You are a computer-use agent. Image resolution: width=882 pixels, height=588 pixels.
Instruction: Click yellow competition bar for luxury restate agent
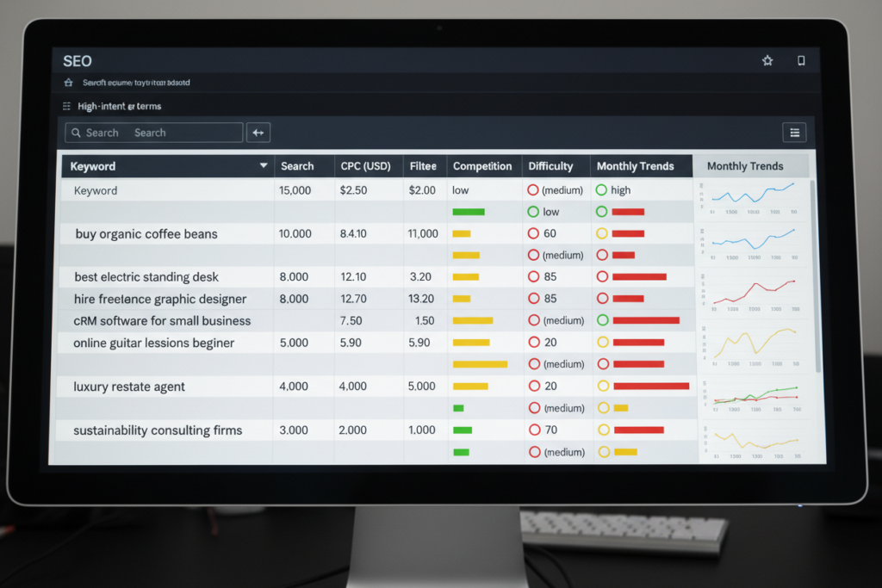pyautogui.click(x=470, y=387)
